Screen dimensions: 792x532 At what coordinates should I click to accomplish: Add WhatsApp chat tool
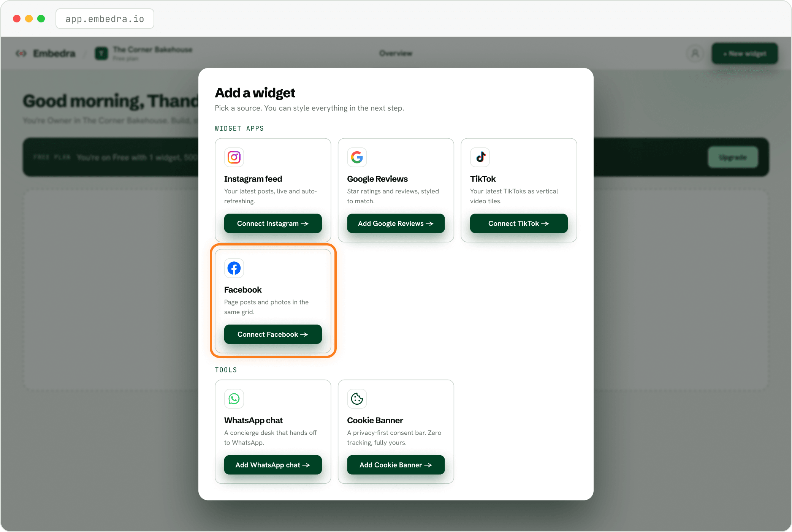(273, 465)
